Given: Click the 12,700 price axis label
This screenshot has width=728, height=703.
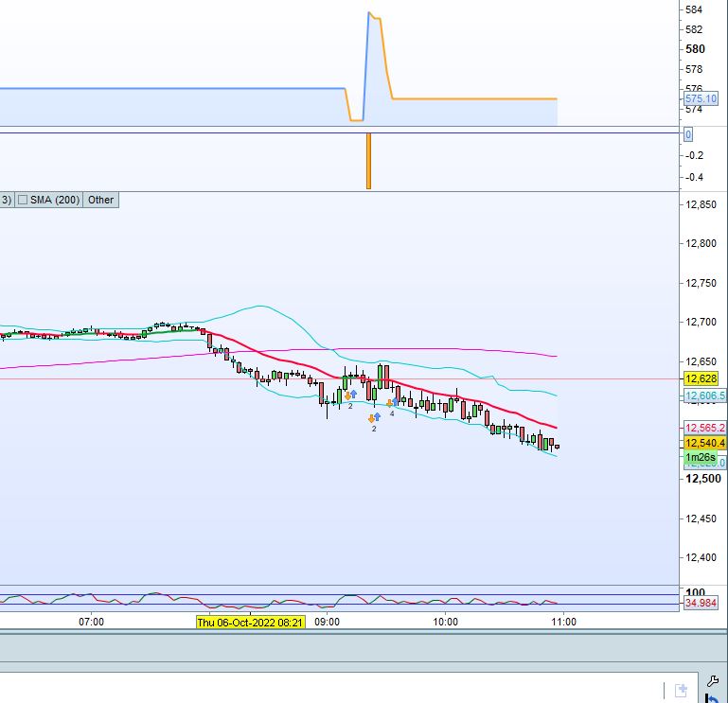Looking at the screenshot, I should pyautogui.click(x=701, y=322).
